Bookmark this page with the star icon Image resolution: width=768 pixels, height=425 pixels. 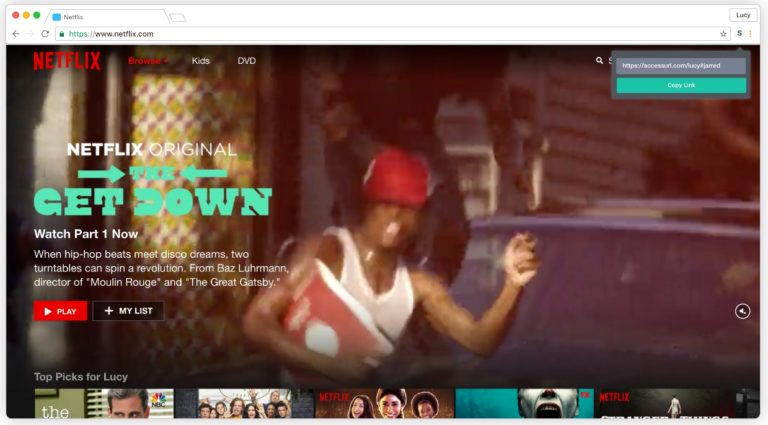tap(723, 34)
